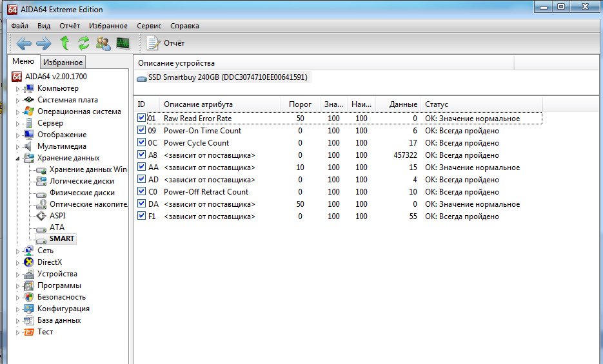
Task: Sort by Описание атрибута column header
Action: point(219,104)
